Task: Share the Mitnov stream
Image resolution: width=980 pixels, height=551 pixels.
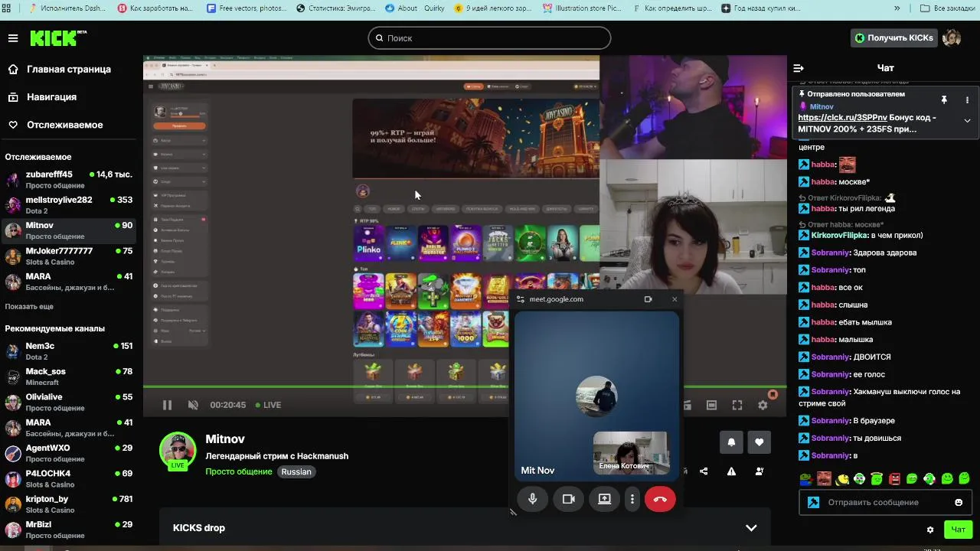Action: tap(704, 471)
